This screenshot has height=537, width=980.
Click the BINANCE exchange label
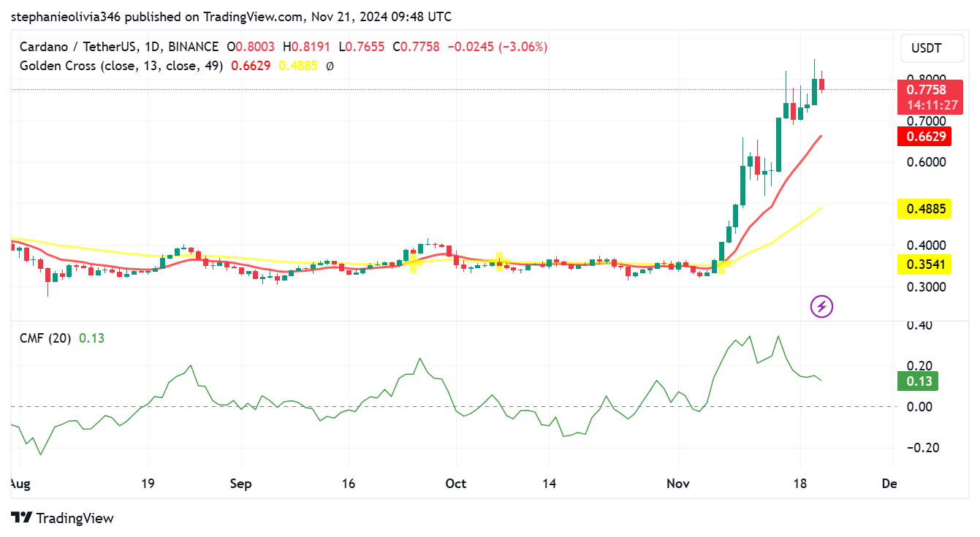coord(193,47)
